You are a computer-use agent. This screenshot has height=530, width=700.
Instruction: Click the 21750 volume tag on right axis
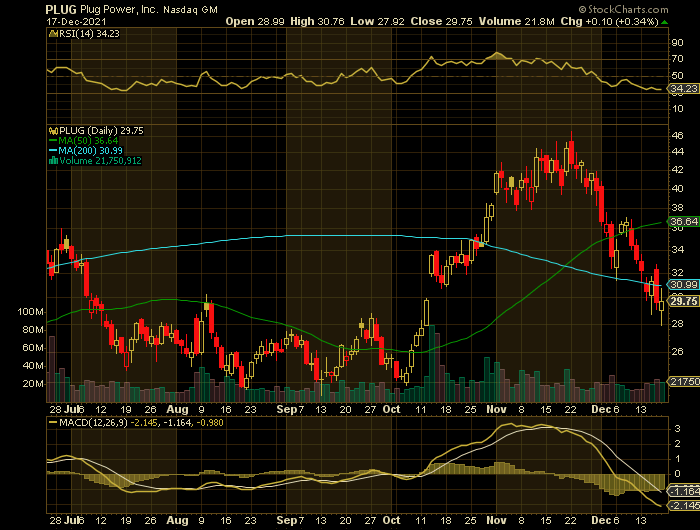pos(683,381)
